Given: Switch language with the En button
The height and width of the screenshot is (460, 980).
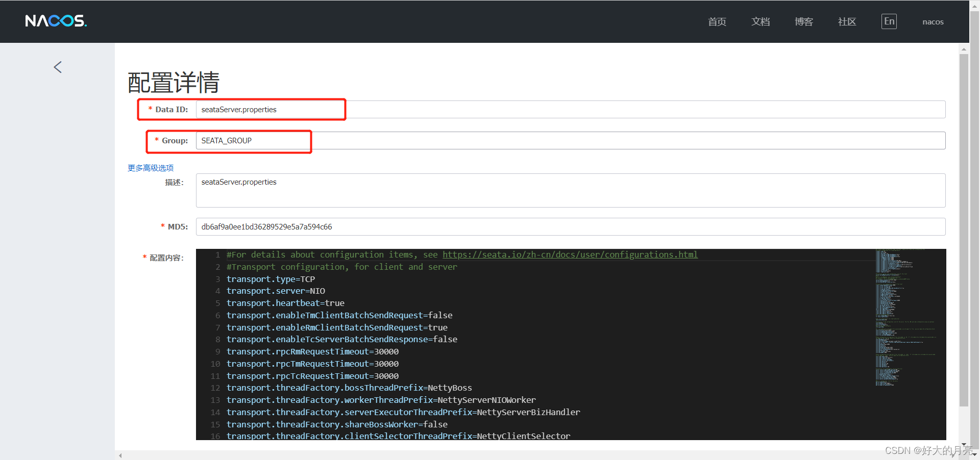Looking at the screenshot, I should click(889, 21).
